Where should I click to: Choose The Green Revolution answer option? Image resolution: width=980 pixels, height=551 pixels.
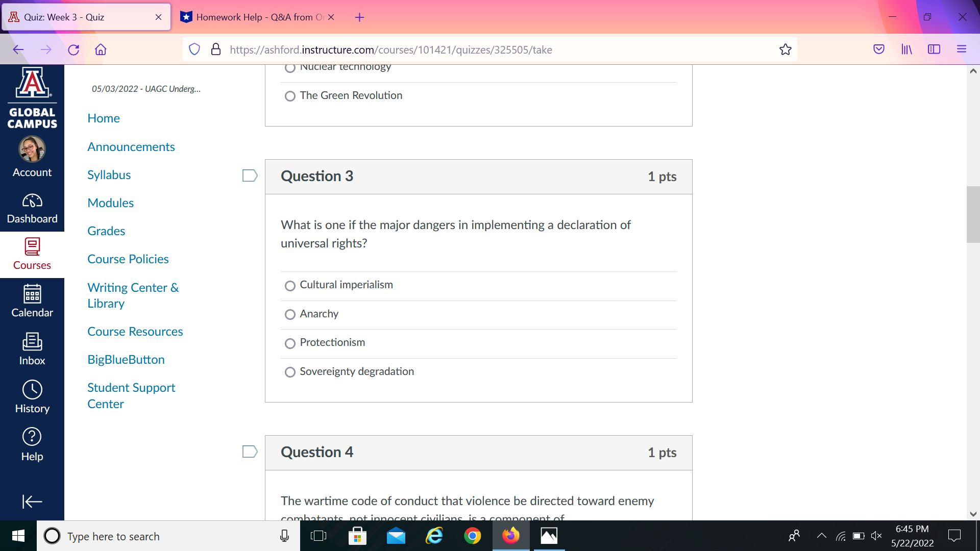290,96
